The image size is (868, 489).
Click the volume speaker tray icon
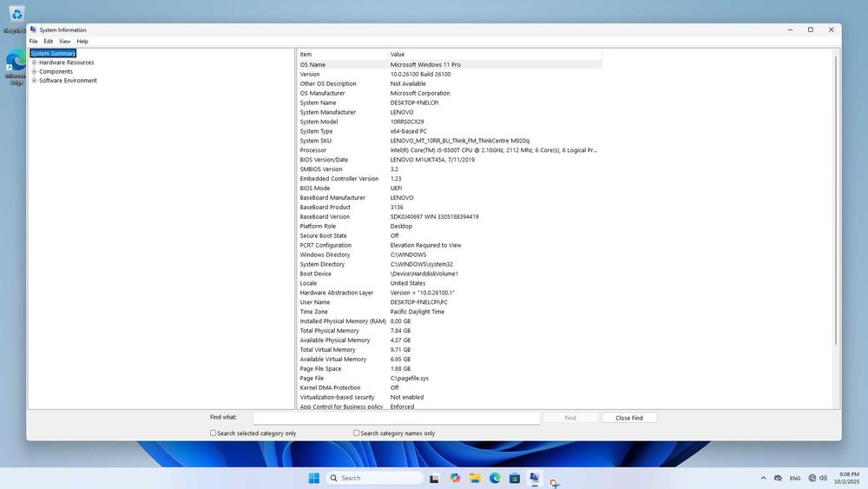pos(823,478)
